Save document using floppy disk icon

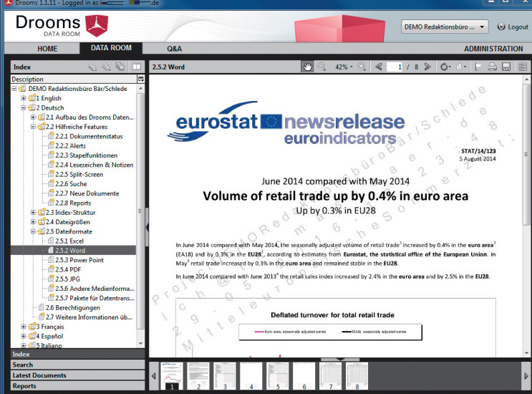pos(506,67)
